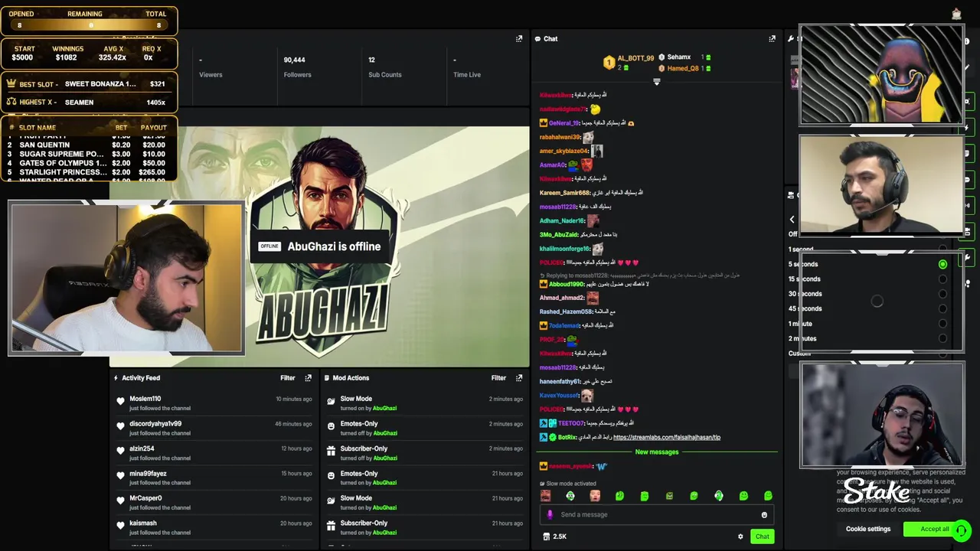
Task: Pop out the Activity Feed panel
Action: (308, 378)
